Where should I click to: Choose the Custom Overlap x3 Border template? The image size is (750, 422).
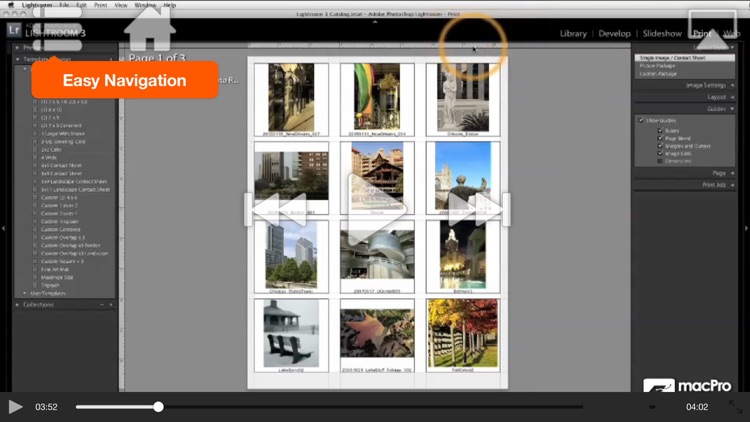point(70,245)
